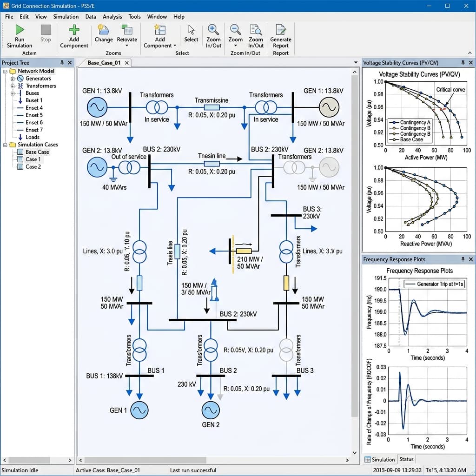Screen dimensions: 476x476
Task: Open the document tab list dropdown arrow
Action: coord(356,63)
